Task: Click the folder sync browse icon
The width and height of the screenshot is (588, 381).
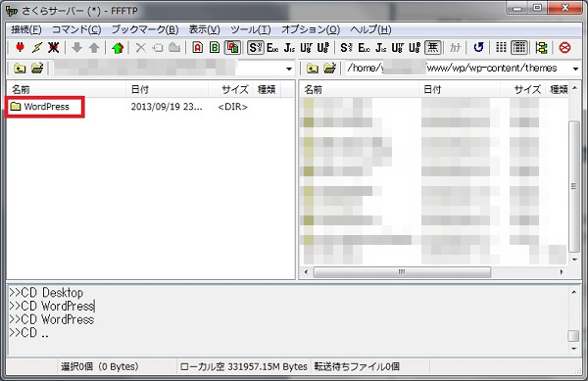Action: (x=541, y=48)
